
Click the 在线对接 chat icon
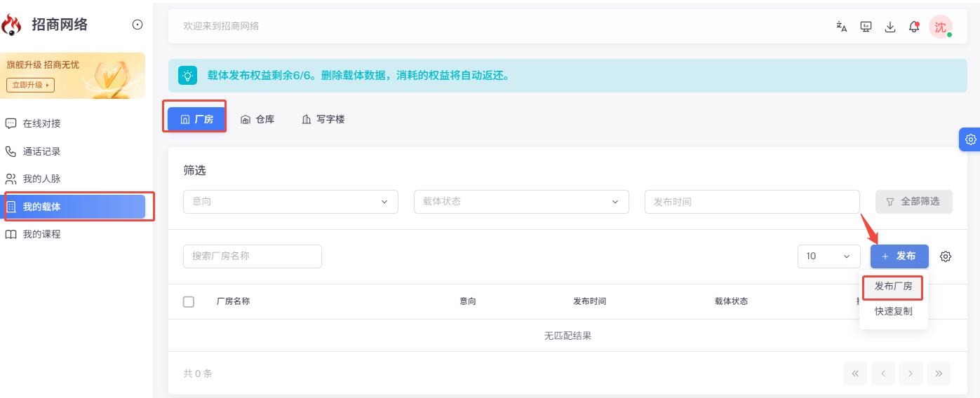11,123
